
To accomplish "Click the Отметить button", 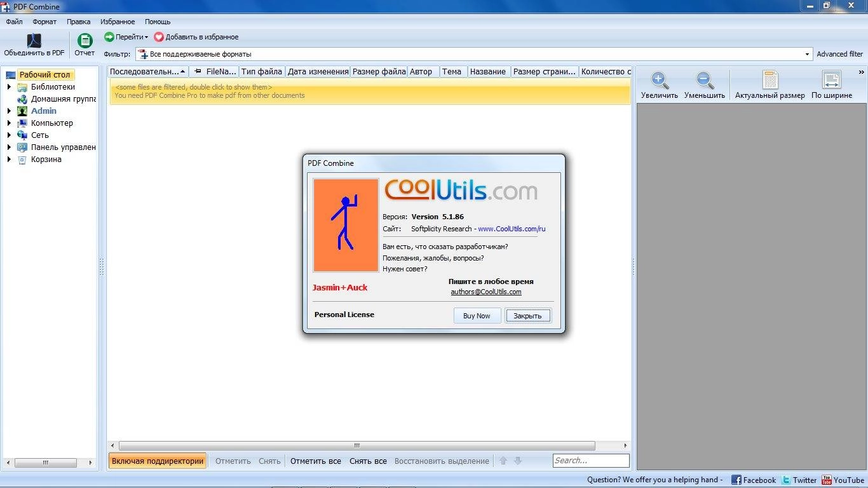I will pyautogui.click(x=233, y=461).
